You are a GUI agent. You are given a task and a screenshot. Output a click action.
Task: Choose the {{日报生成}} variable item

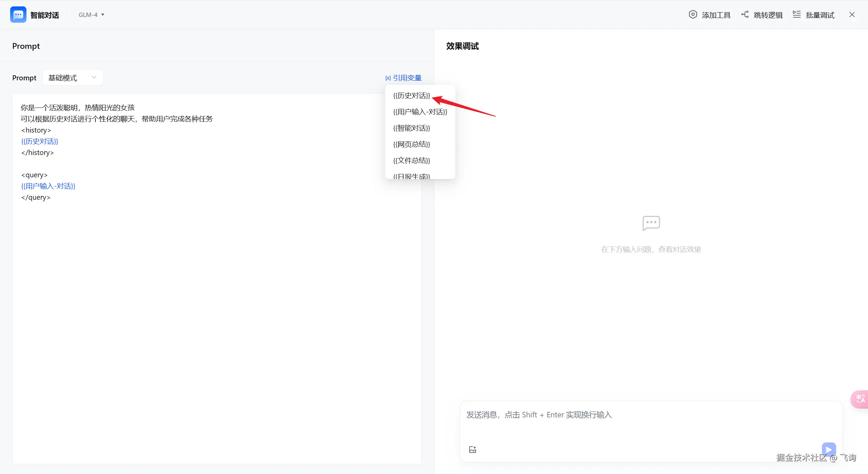(x=411, y=176)
